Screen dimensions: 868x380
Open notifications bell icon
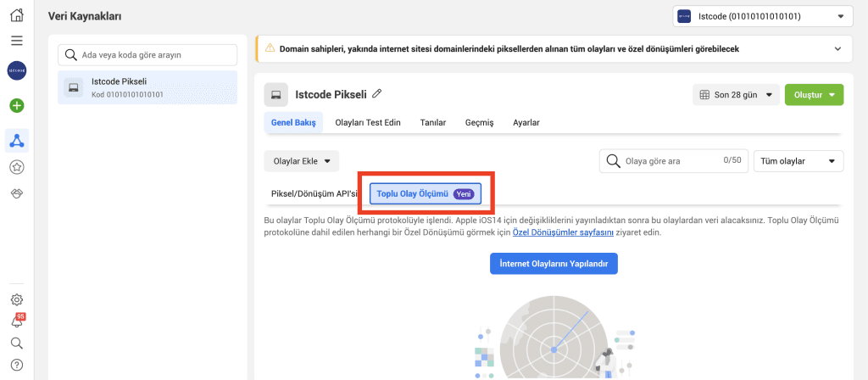(x=17, y=321)
